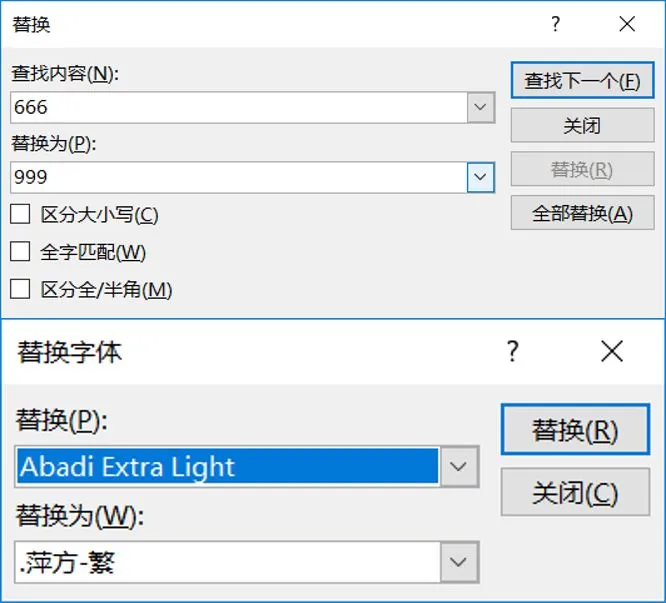Expand the Abadi Extra Light font dropdown

point(458,466)
